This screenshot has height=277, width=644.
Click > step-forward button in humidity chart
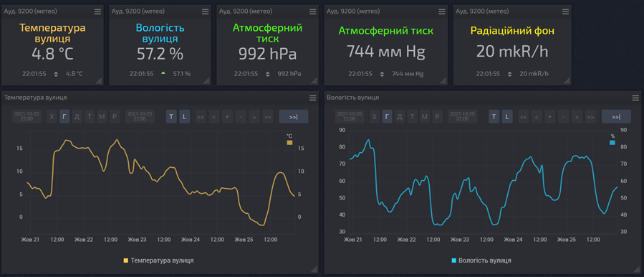click(x=577, y=117)
